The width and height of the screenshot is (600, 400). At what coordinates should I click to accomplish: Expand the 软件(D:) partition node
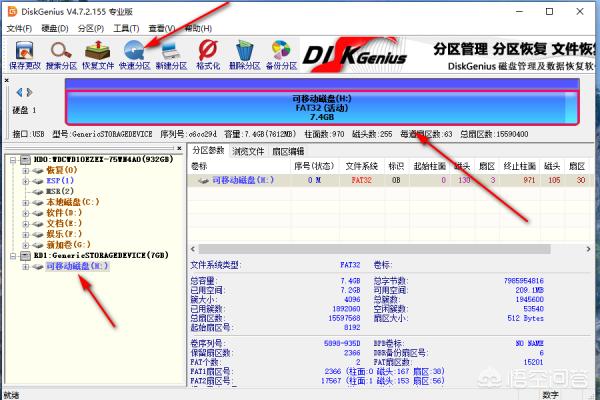pos(24,213)
